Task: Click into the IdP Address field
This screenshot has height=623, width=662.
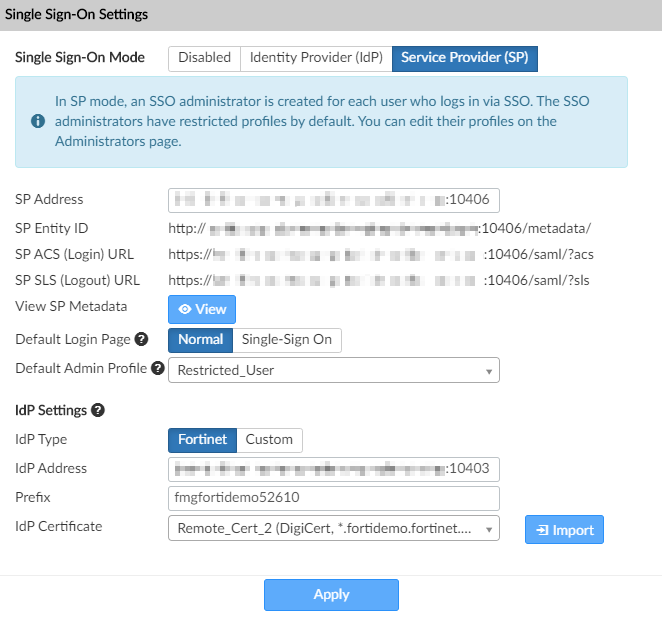Action: pos(333,469)
